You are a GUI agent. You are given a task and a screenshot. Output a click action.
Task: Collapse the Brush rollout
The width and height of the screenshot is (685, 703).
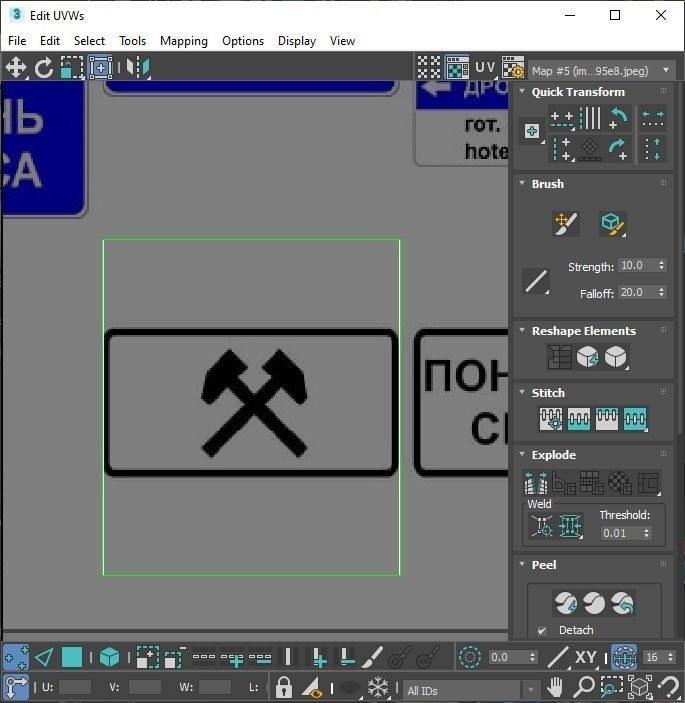522,183
